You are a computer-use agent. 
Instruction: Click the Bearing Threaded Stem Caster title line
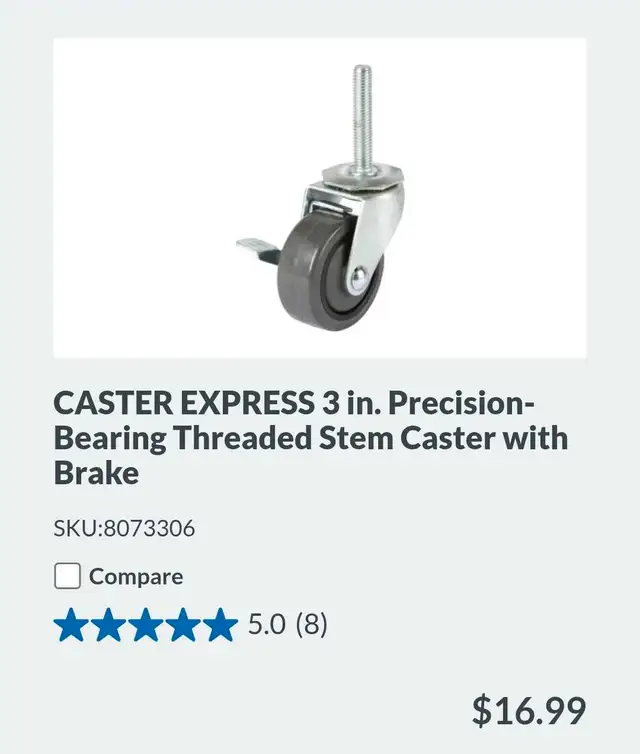pos(311,438)
